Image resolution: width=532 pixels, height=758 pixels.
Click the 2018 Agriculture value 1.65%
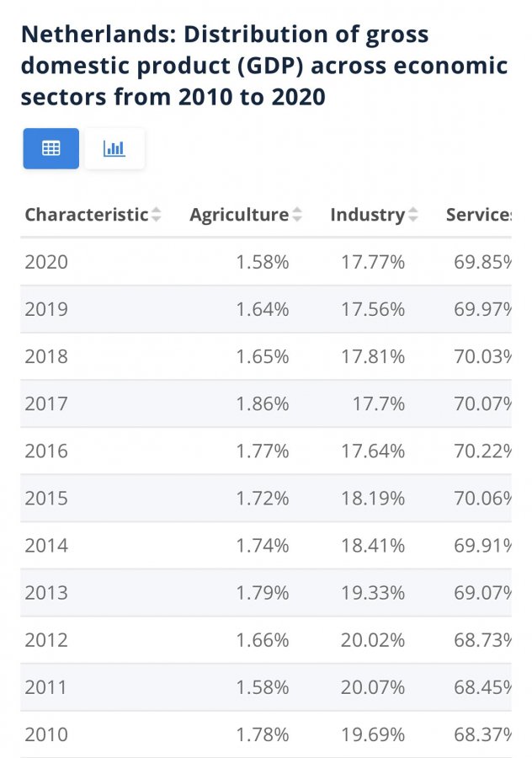click(263, 356)
